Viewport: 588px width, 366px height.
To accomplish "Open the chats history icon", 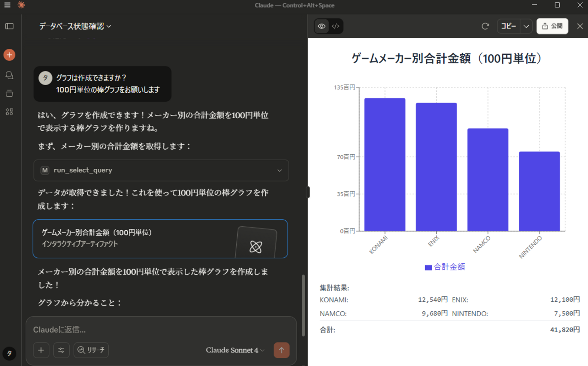I will [10, 75].
